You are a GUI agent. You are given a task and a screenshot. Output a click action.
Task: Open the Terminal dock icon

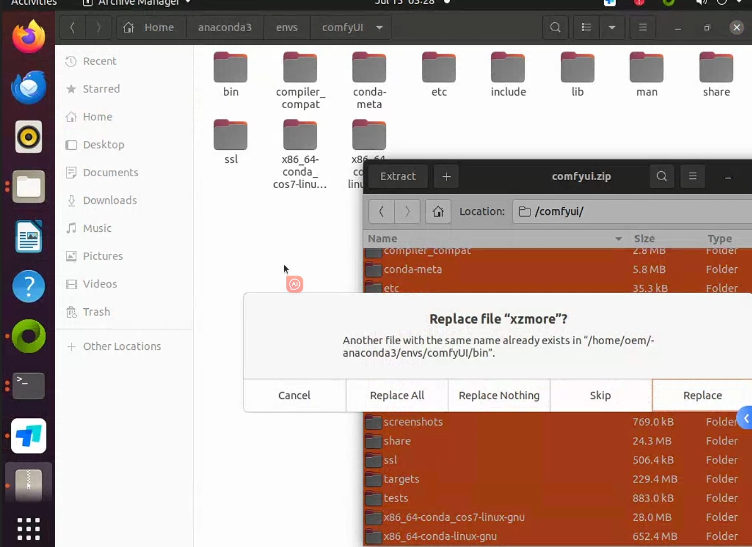pos(28,385)
